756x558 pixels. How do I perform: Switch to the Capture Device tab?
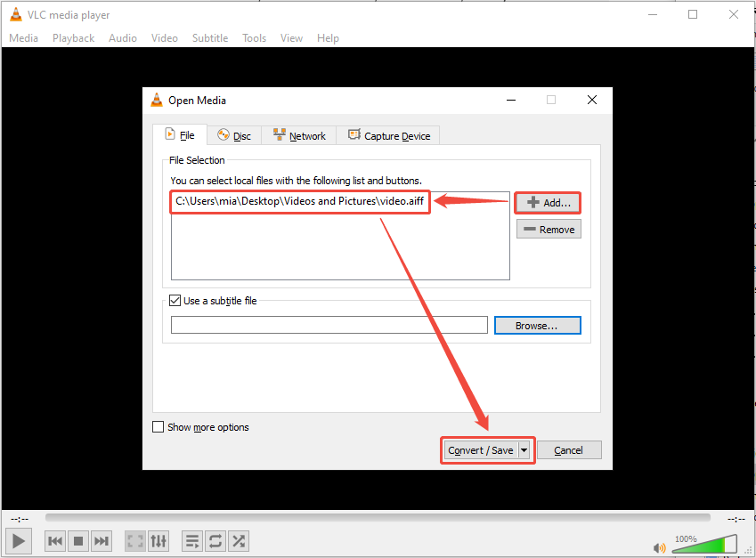[388, 136]
